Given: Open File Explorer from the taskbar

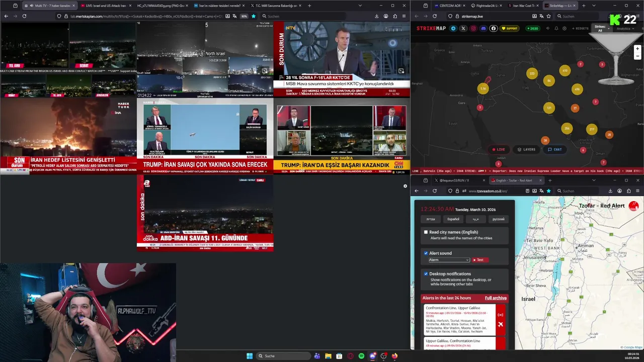Looking at the screenshot, I should coord(328,356).
